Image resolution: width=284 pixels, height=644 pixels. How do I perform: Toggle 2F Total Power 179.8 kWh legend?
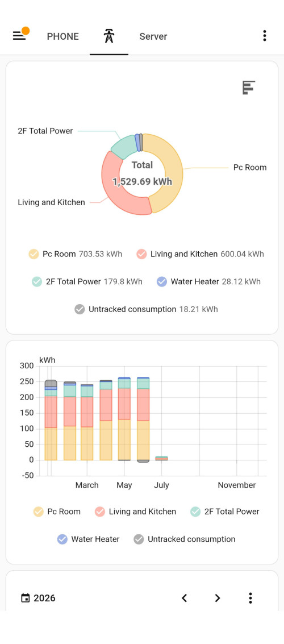(x=87, y=282)
